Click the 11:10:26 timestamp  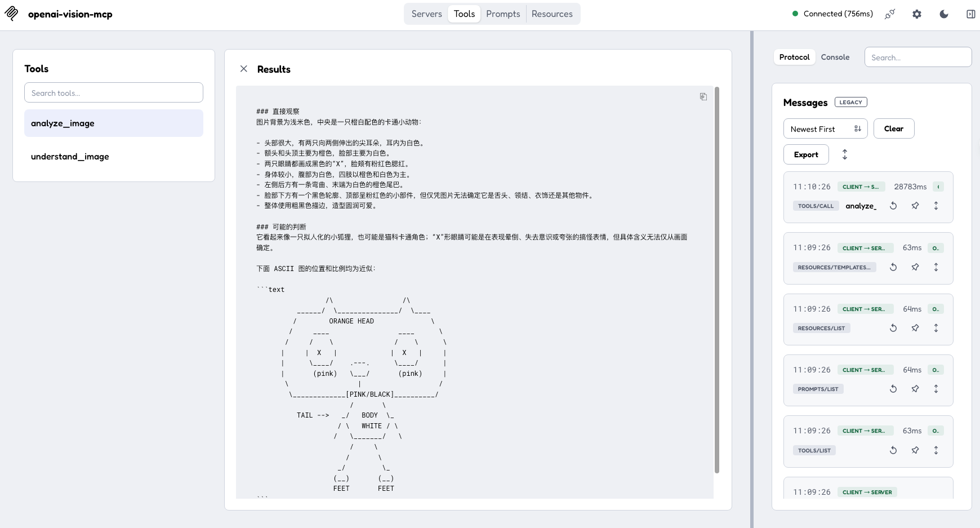pos(812,187)
